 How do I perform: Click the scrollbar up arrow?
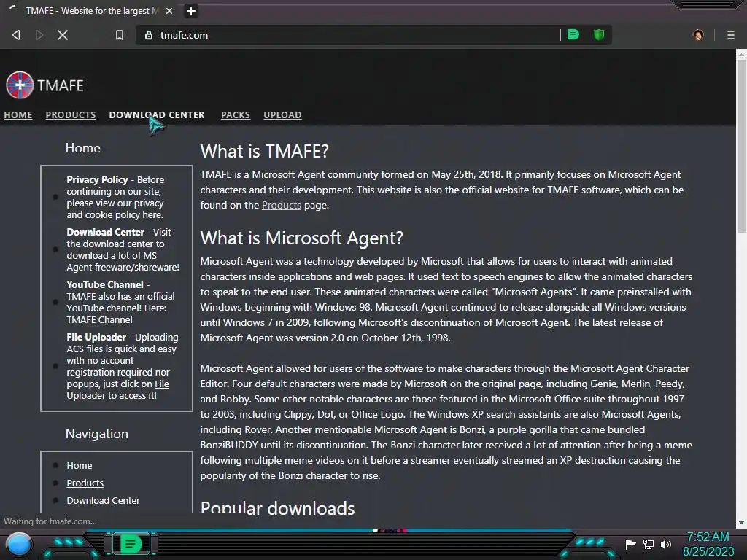(741, 54)
